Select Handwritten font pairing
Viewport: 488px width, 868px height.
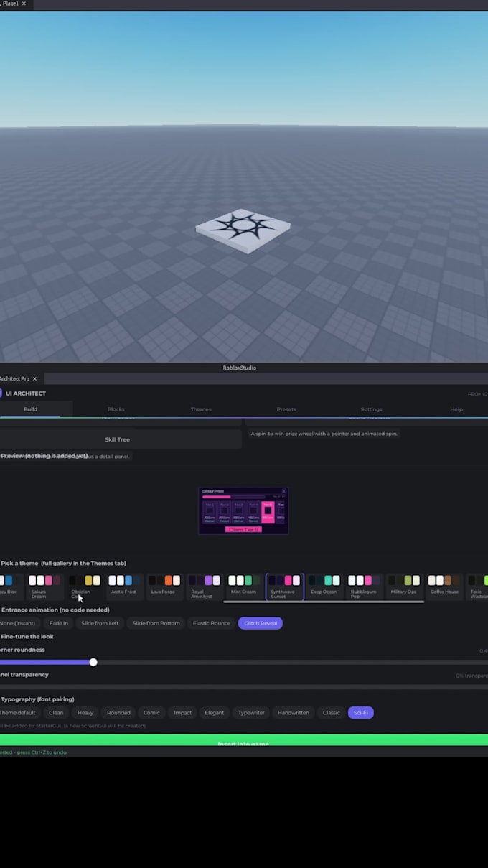(x=294, y=713)
